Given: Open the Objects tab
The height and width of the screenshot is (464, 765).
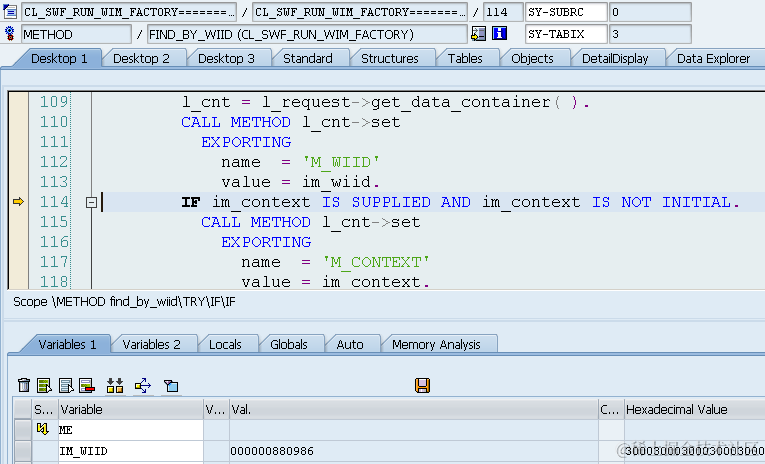Looking at the screenshot, I should pyautogui.click(x=532, y=59).
